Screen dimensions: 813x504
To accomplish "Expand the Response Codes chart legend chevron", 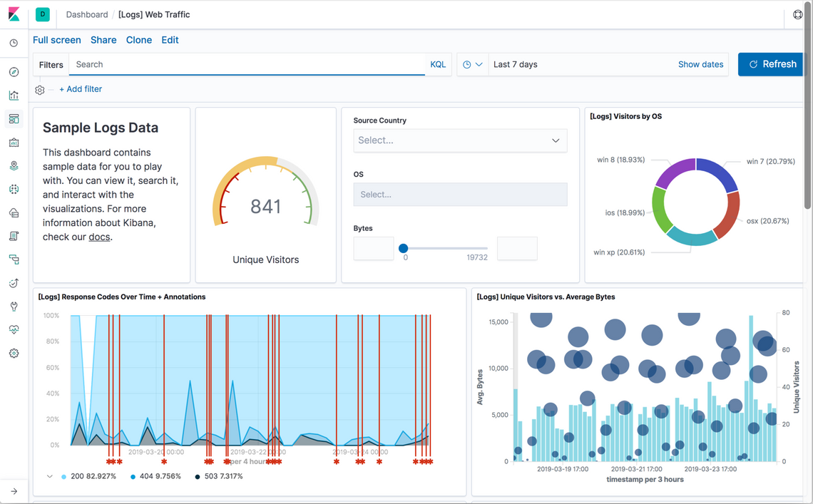I will [48, 476].
